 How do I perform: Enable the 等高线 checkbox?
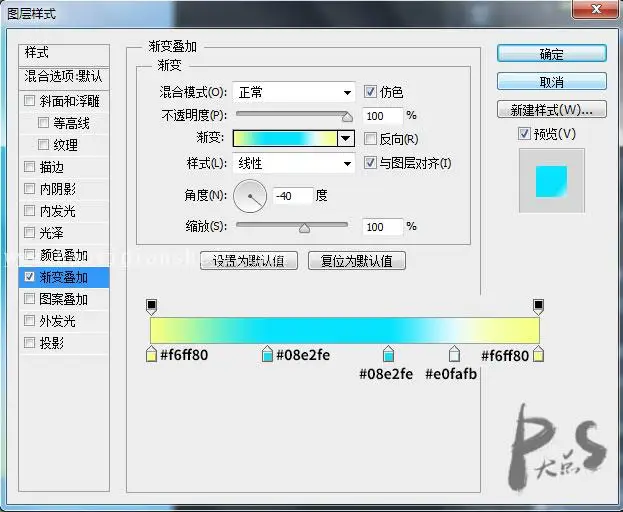[43, 122]
